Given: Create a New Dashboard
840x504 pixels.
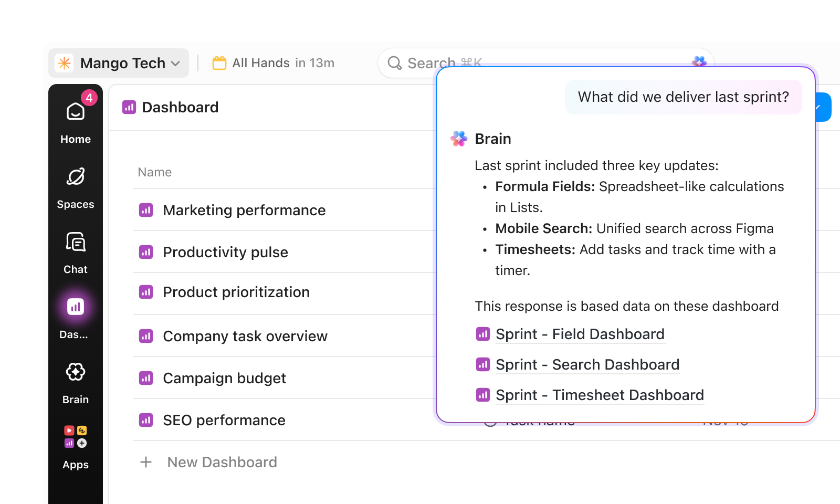Looking at the screenshot, I should pyautogui.click(x=222, y=462).
